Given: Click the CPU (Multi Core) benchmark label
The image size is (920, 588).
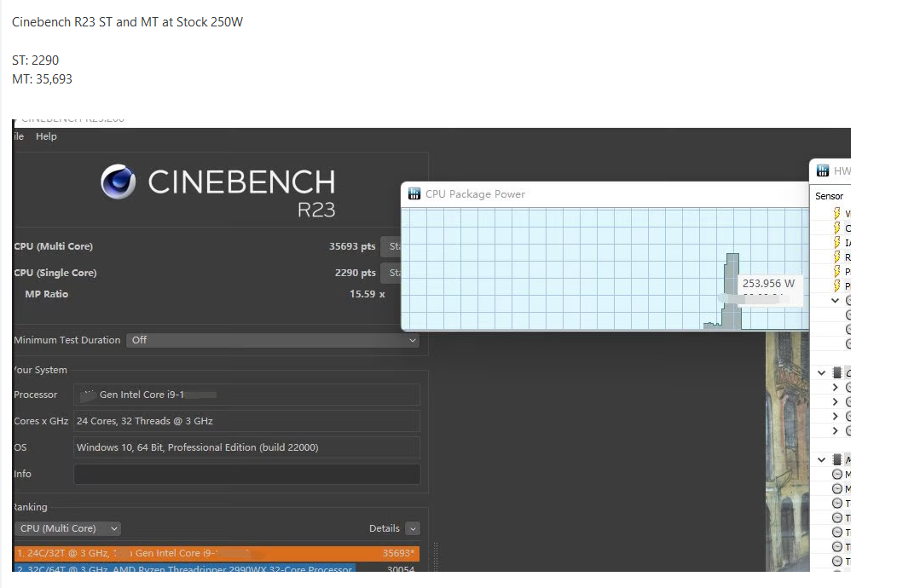Looking at the screenshot, I should coord(54,246).
